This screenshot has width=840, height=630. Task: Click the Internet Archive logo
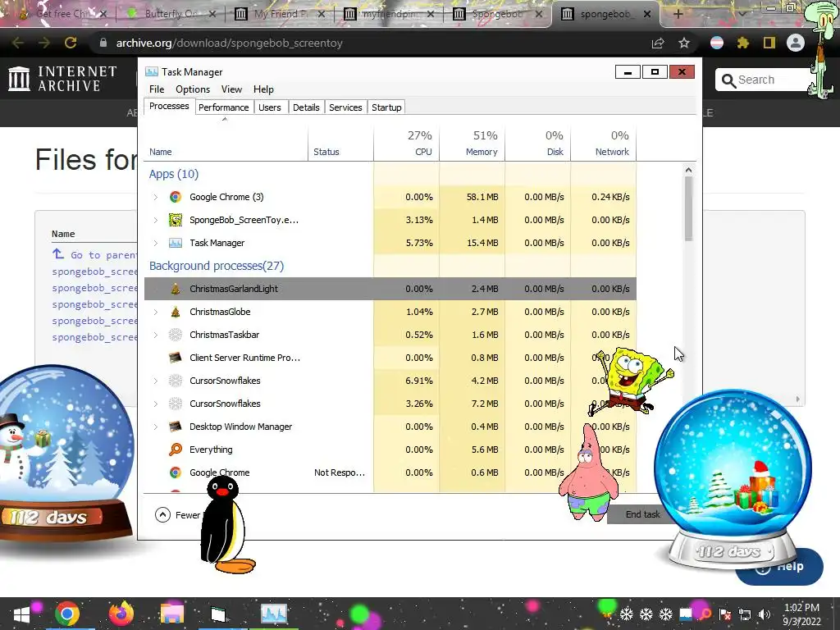[x=62, y=79]
